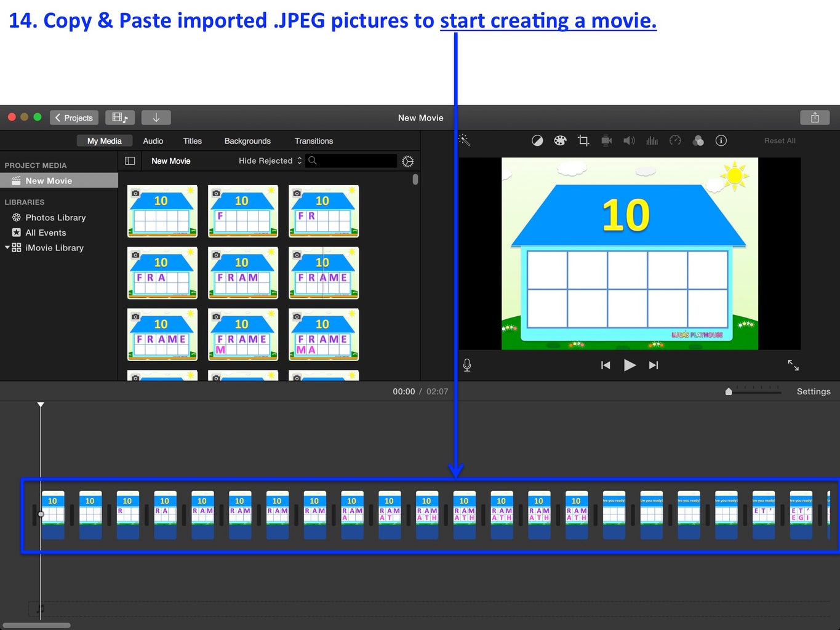Click the Reset All button
This screenshot has width=840, height=630.
point(779,140)
